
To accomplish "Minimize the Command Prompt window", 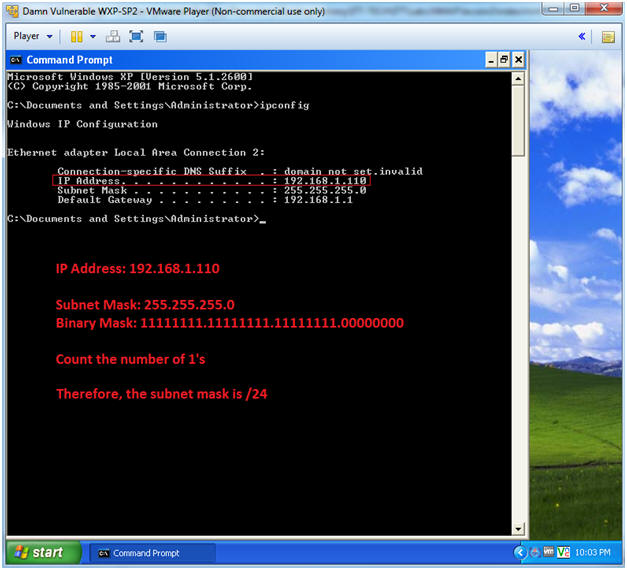I will [x=491, y=60].
